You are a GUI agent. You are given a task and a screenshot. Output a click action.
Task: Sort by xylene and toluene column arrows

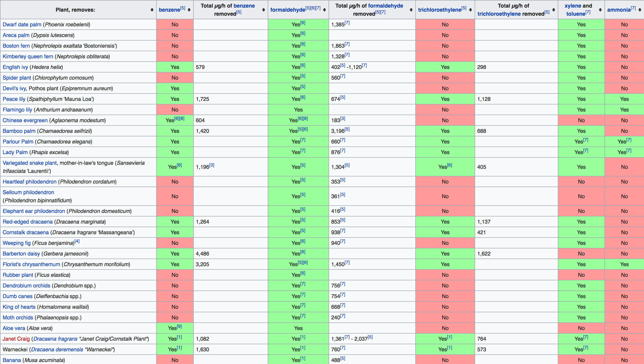tap(600, 10)
